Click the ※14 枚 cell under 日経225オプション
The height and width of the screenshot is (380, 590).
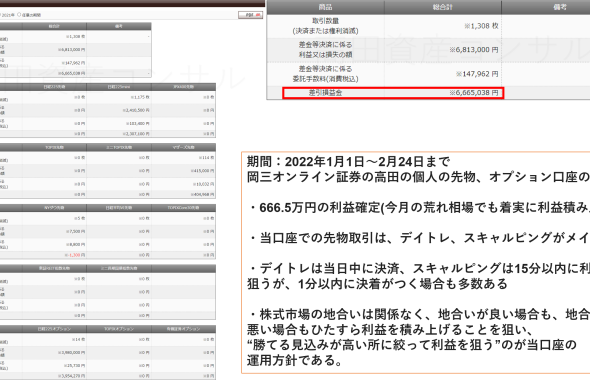click(78, 339)
